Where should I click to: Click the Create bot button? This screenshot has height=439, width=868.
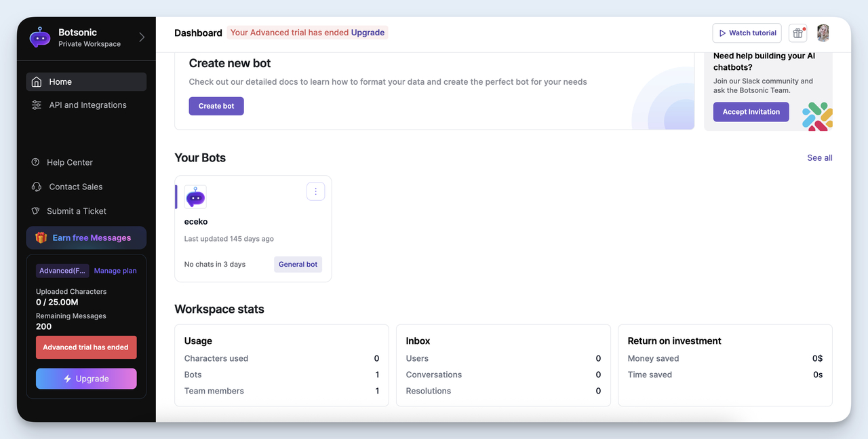(216, 106)
